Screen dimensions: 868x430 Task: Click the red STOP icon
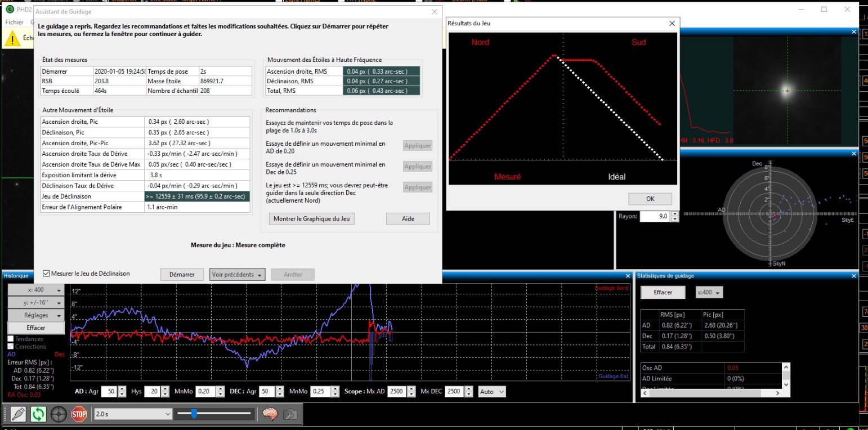click(x=79, y=414)
